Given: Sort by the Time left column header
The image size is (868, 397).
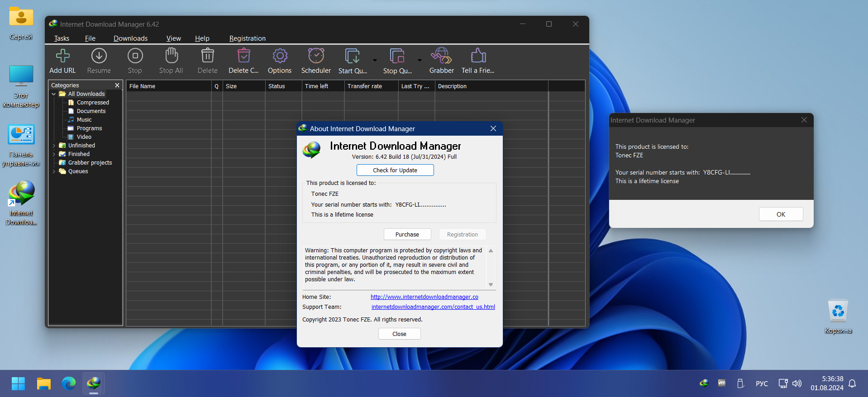Looking at the screenshot, I should point(323,86).
